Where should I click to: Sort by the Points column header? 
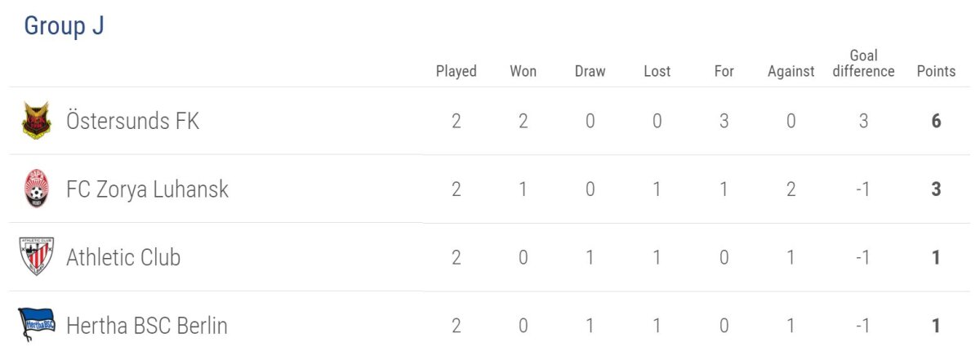pos(936,71)
